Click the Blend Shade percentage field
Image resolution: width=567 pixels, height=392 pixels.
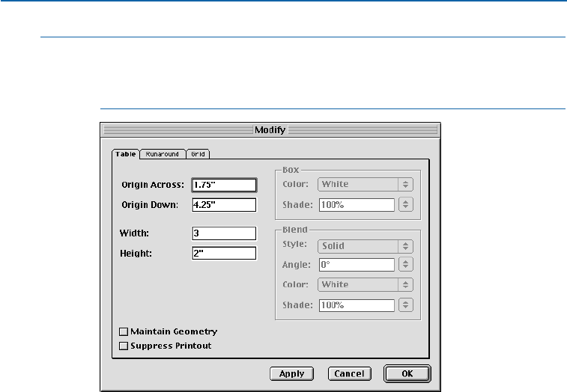tap(357, 305)
